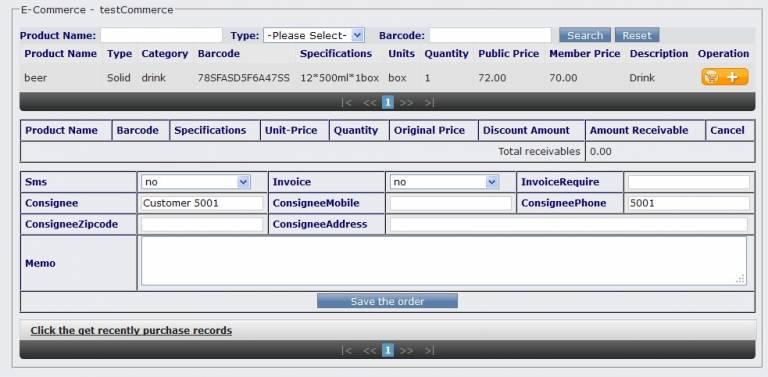Click the Cancel column header
The image size is (768, 377).
[727, 130]
